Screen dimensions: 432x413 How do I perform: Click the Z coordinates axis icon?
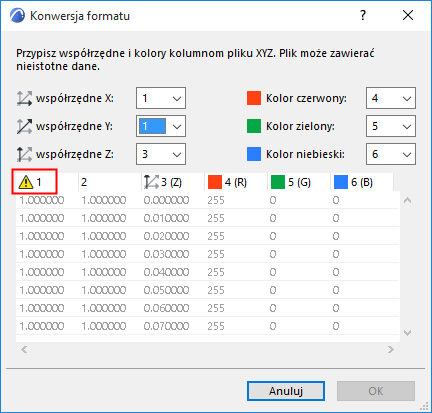coord(24,154)
